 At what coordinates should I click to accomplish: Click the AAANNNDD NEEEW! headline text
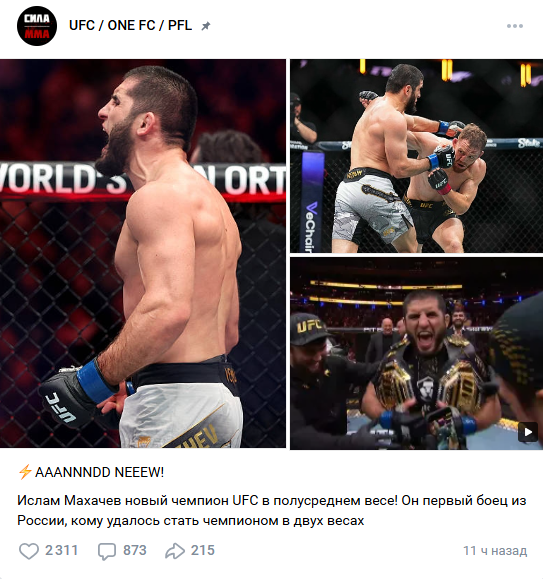point(99,472)
